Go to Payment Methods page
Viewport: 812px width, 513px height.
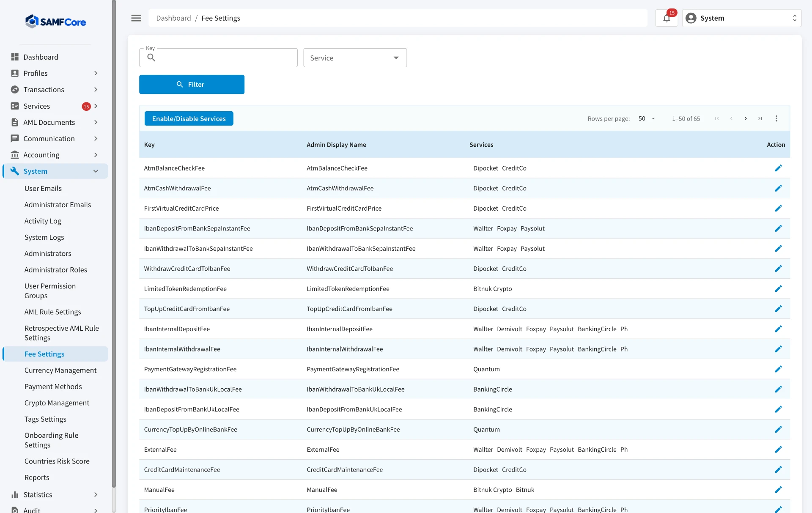[53, 387]
